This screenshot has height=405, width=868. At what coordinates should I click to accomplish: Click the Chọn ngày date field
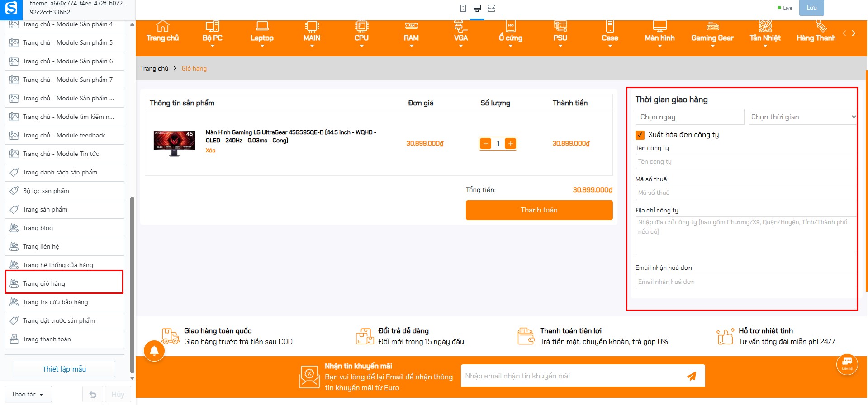pos(690,117)
